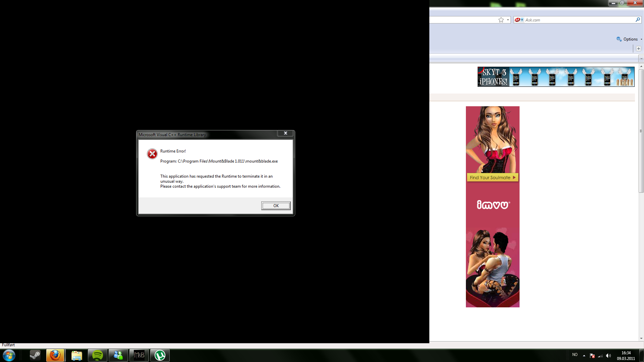The width and height of the screenshot is (644, 362).
Task: Click the browser vertical scrollbar thumb
Action: click(x=641, y=131)
